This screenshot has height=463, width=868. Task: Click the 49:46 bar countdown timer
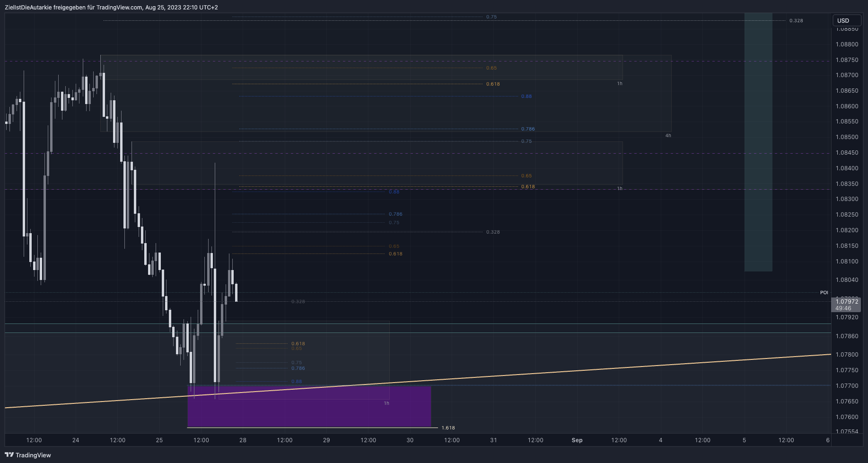click(843, 308)
